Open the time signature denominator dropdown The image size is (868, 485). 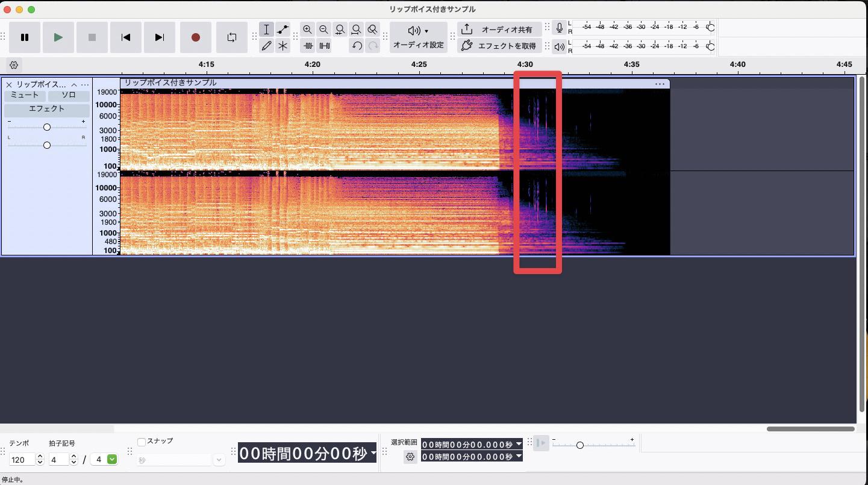[112, 460]
